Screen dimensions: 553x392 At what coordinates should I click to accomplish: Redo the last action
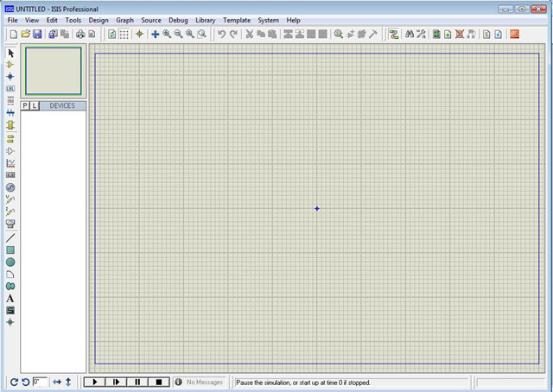pyautogui.click(x=233, y=35)
